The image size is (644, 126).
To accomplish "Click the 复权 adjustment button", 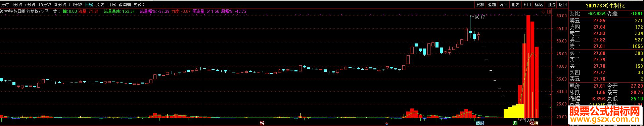I will [480, 5].
